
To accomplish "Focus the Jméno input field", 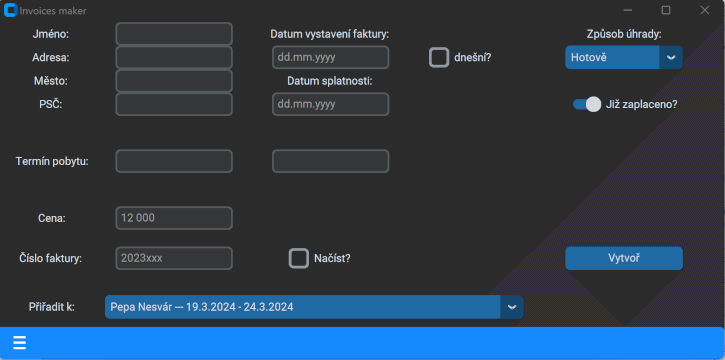I will pos(174,34).
